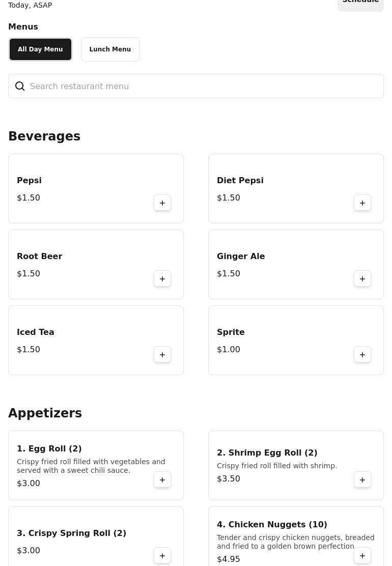Add Chicken Nuggets (10) to order
This screenshot has height=566, width=392.
click(x=362, y=556)
